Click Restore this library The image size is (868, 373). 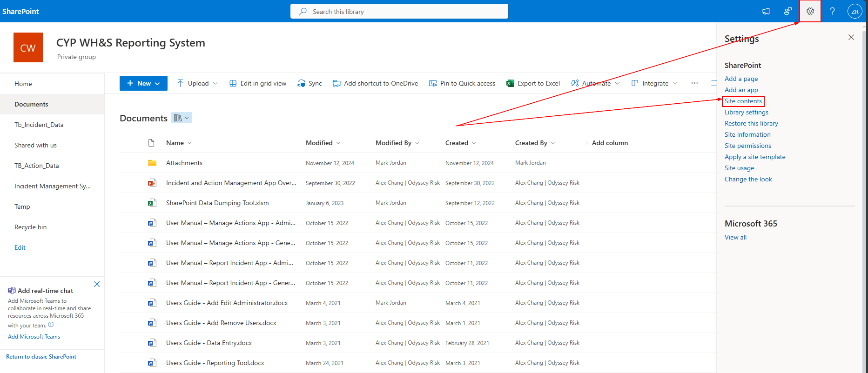coord(751,123)
